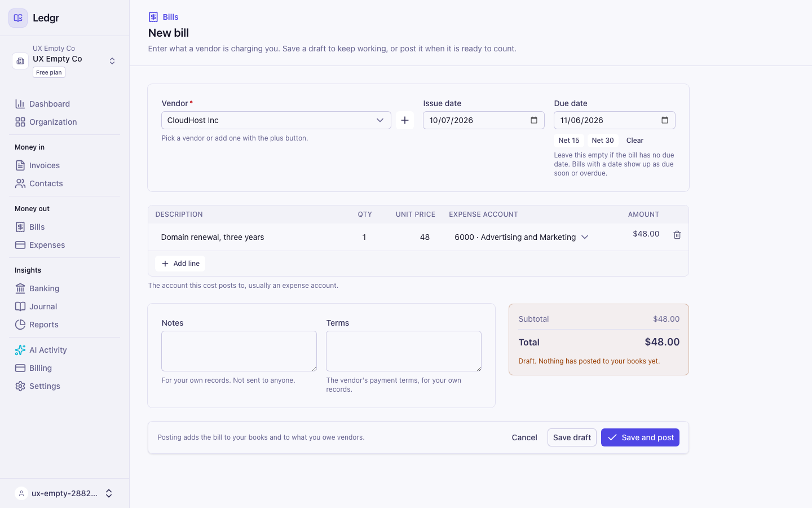The width and height of the screenshot is (812, 508).
Task: Click the user avatar icon
Action: tap(21, 493)
